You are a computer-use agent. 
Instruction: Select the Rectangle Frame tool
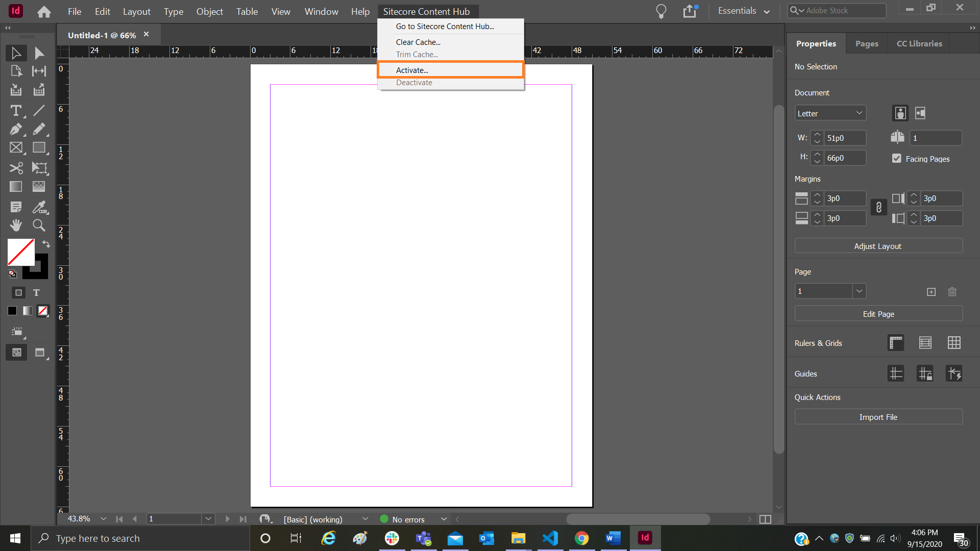click(16, 148)
